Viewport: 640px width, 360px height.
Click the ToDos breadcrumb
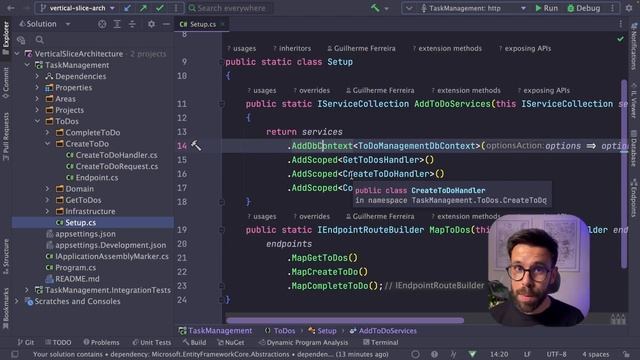click(x=280, y=331)
